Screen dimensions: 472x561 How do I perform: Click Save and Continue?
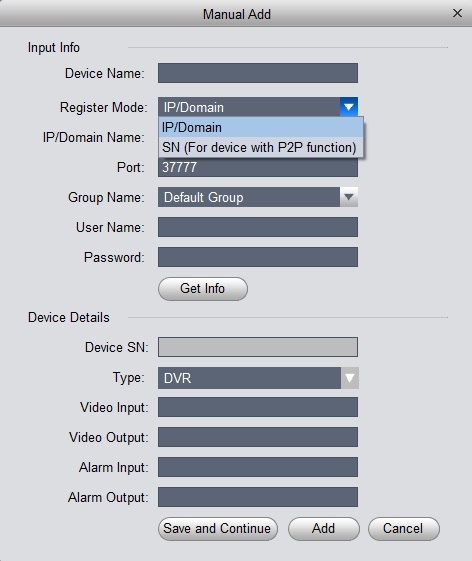click(x=218, y=528)
